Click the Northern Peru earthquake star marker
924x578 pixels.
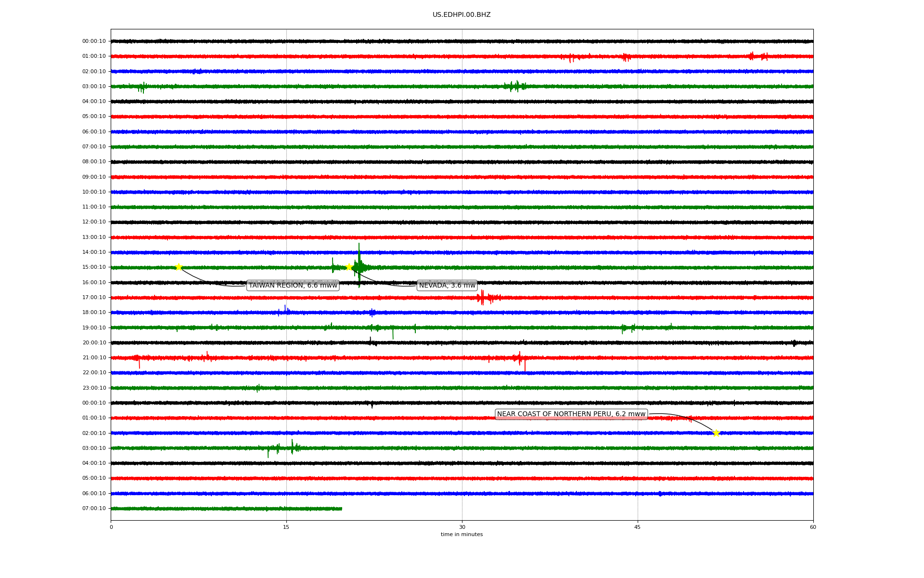pos(716,433)
